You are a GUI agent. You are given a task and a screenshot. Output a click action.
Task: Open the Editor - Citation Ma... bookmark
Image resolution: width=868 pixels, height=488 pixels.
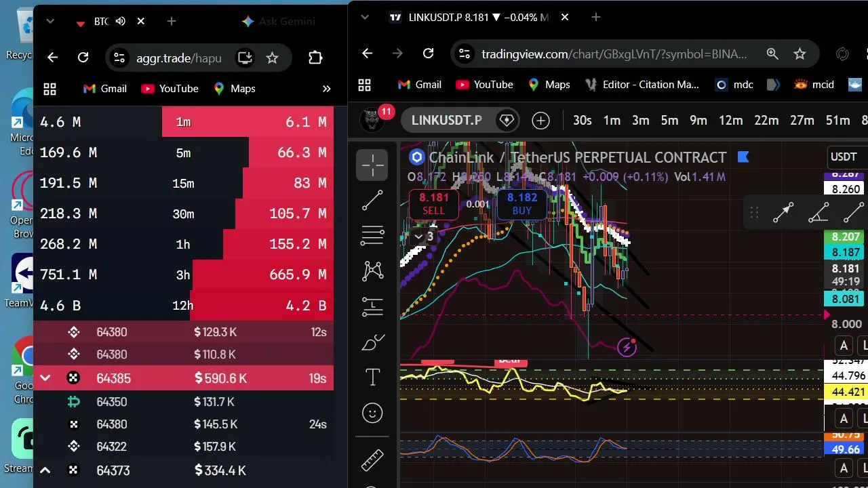pyautogui.click(x=644, y=85)
